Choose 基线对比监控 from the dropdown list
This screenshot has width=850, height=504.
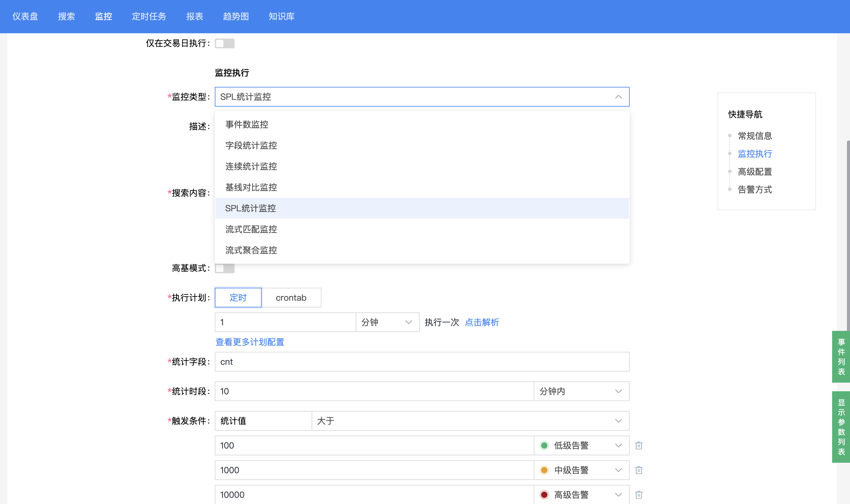[422, 187]
